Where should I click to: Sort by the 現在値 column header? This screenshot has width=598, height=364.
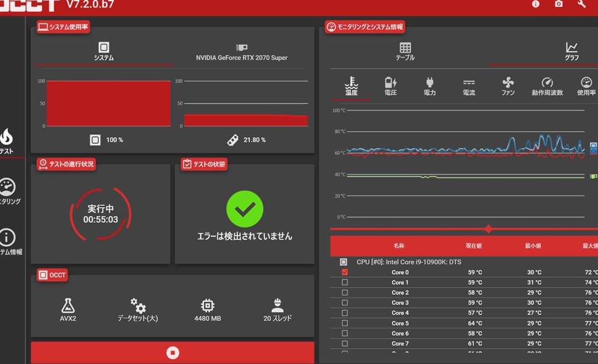474,246
